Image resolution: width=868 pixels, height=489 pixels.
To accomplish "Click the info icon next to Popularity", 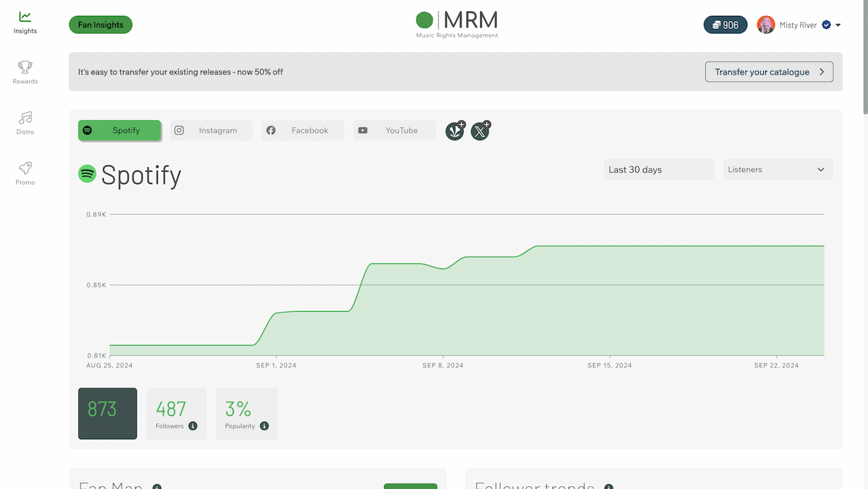I will coord(265,426).
